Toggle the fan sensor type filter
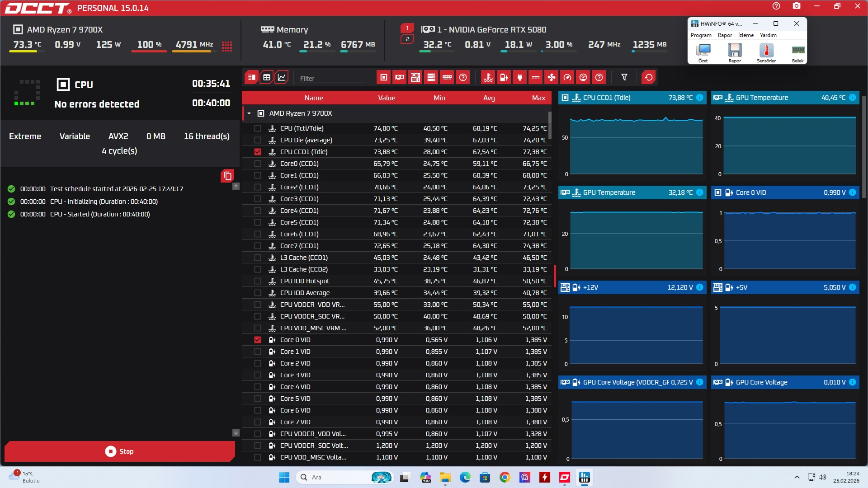868x488 pixels. (x=552, y=77)
